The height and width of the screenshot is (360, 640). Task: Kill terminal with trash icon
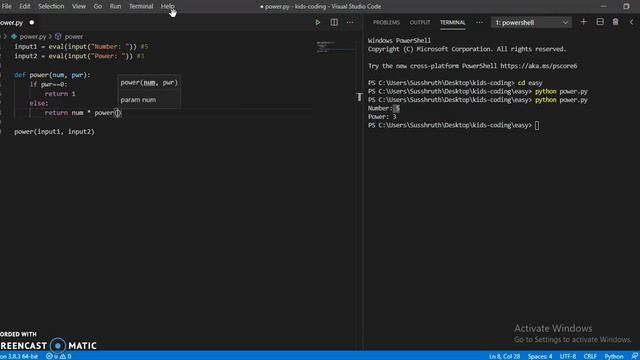(x=616, y=22)
